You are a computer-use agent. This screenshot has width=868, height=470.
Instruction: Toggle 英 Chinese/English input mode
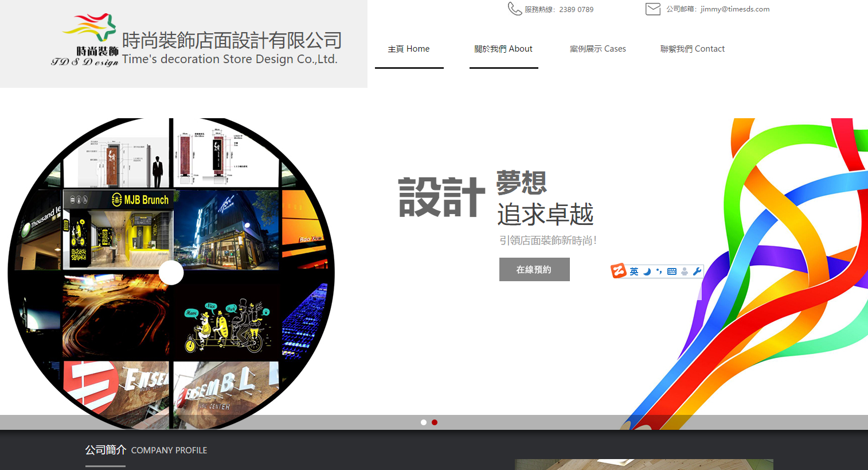click(x=634, y=271)
